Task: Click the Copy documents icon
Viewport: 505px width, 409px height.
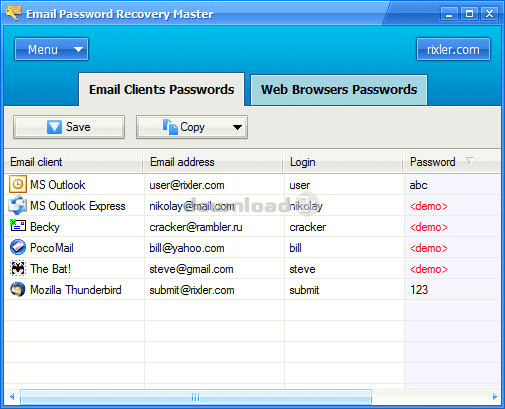Action: [170, 127]
